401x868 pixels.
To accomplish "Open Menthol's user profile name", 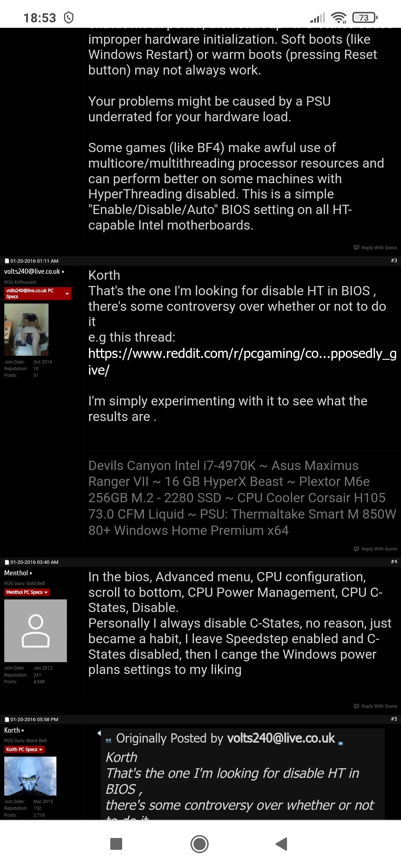I will pos(16,573).
